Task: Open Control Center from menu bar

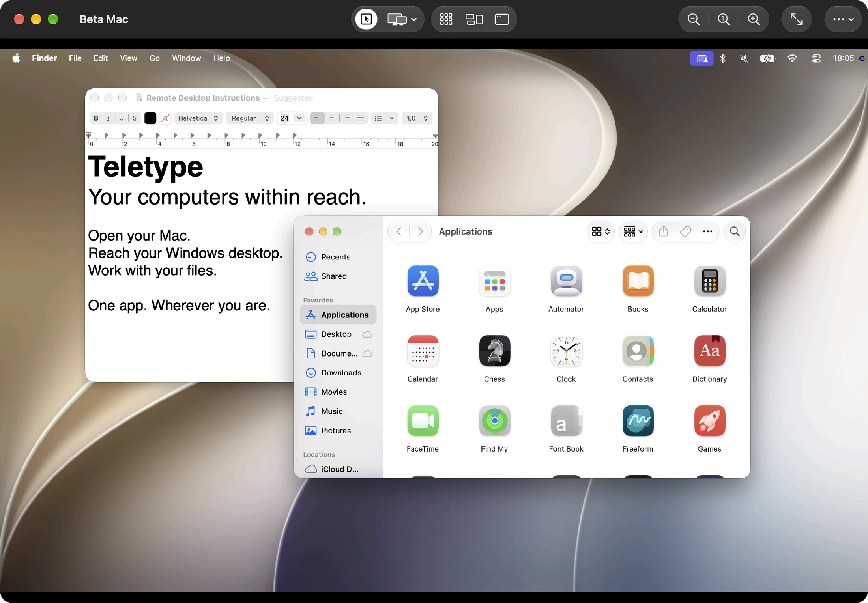Action: 816,59
